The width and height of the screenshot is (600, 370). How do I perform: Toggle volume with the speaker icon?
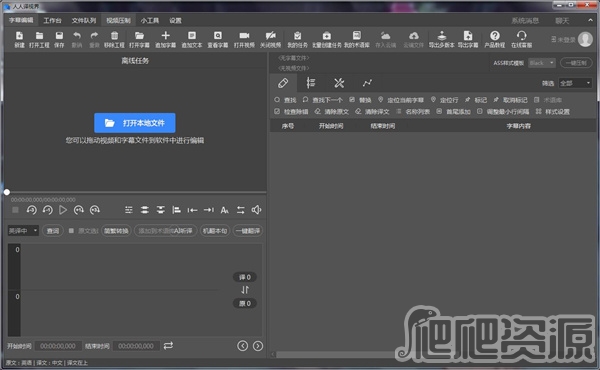point(256,210)
